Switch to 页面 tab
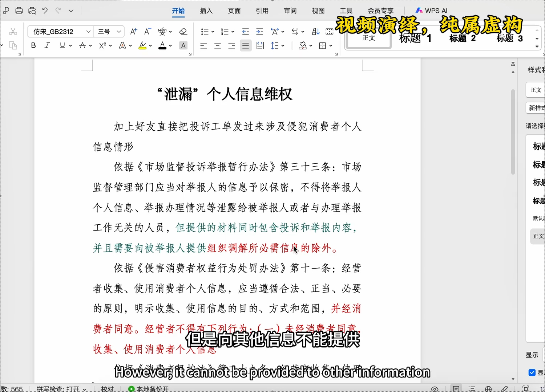The height and width of the screenshot is (392, 545). point(234,11)
